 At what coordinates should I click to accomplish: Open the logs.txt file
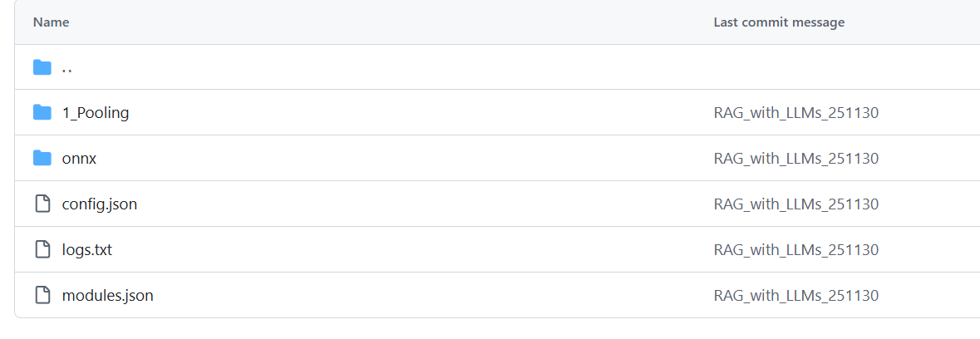pyautogui.click(x=87, y=250)
